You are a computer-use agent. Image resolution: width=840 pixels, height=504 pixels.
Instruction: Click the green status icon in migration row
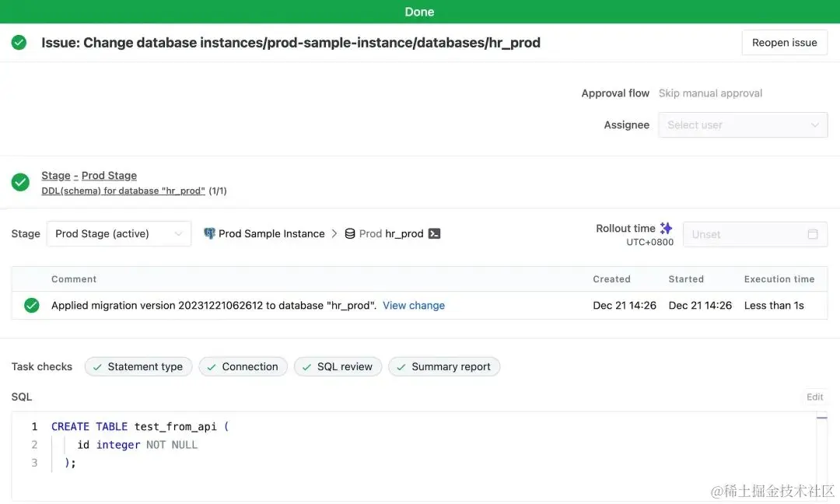[x=32, y=306]
